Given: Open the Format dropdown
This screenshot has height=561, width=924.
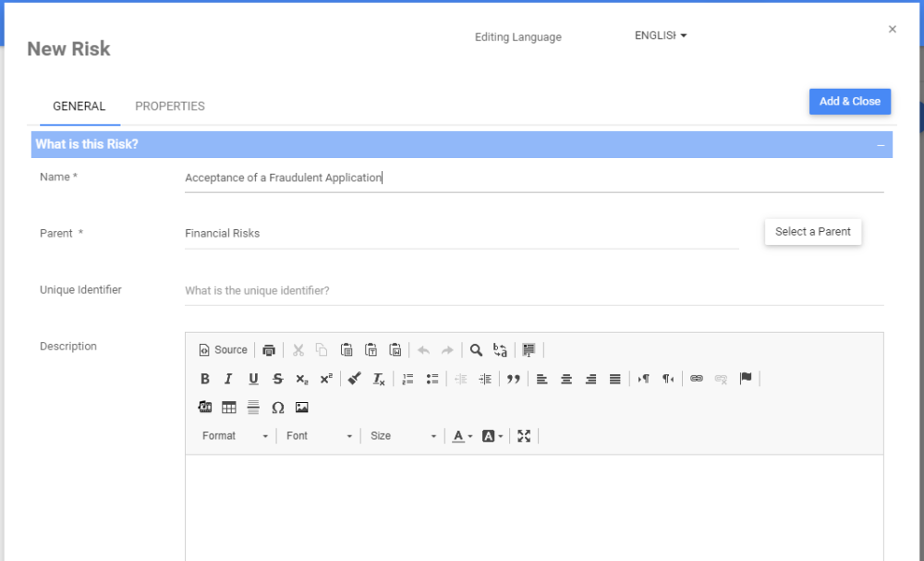Looking at the screenshot, I should point(235,436).
